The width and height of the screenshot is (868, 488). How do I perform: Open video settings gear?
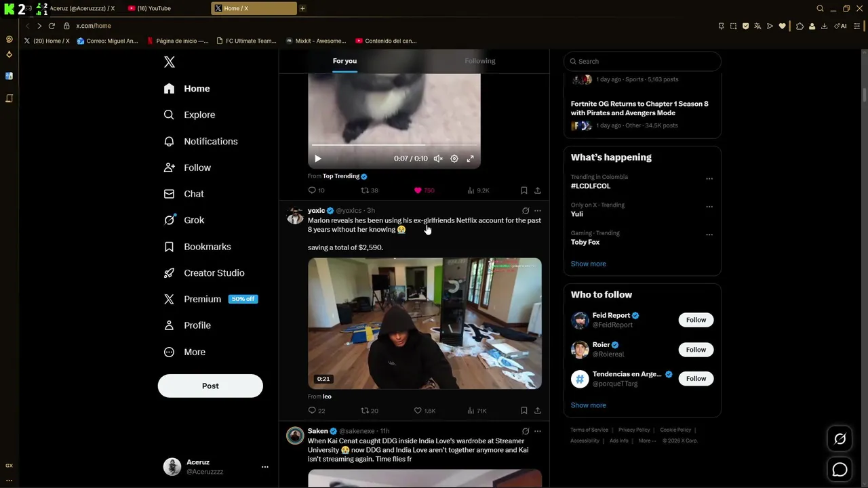pyautogui.click(x=454, y=159)
